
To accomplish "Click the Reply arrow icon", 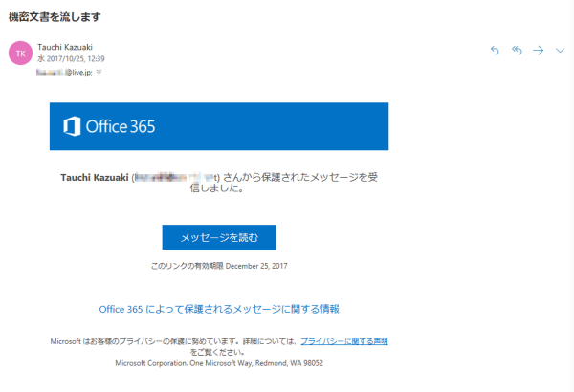I will (x=495, y=50).
